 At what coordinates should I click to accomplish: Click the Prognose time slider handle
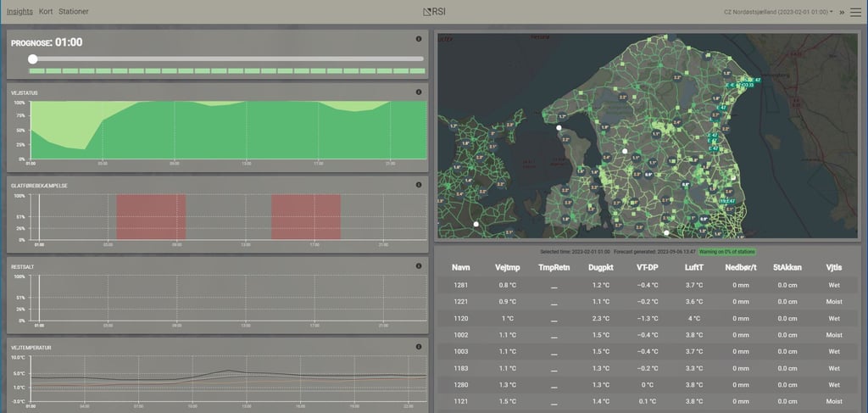click(x=33, y=59)
